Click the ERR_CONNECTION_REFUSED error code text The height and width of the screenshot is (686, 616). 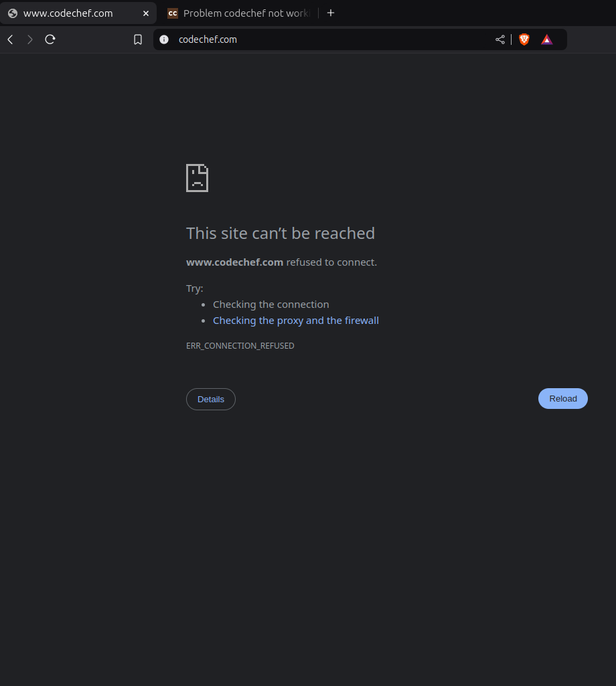pos(240,346)
